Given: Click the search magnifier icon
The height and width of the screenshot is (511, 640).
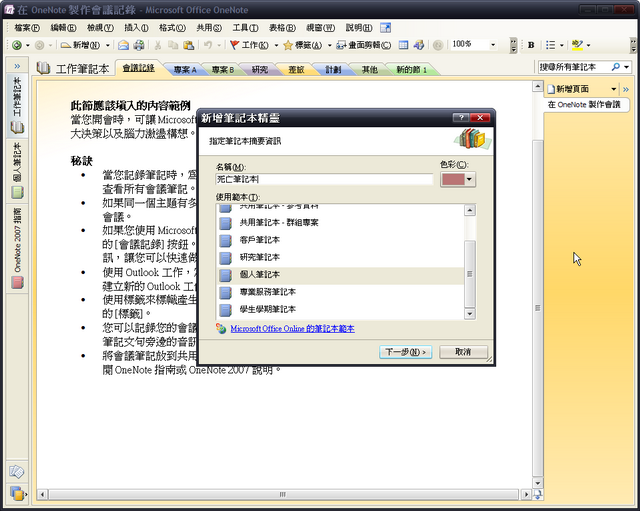Looking at the screenshot, I should tap(616, 67).
